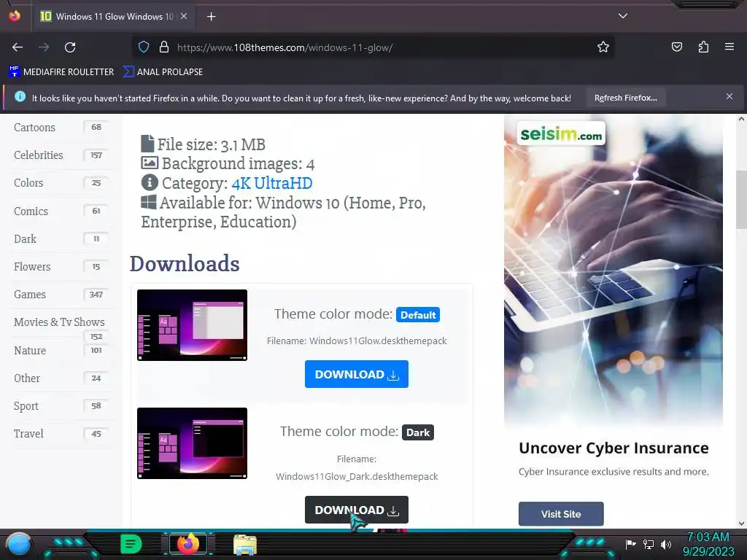Open the Flowers category
747x560 pixels.
point(32,267)
